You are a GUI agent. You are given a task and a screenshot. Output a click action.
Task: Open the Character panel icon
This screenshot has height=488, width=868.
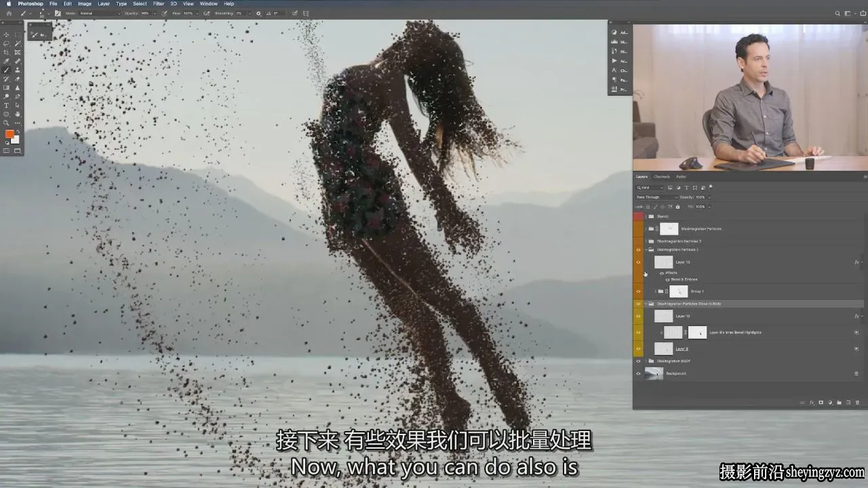click(614, 70)
